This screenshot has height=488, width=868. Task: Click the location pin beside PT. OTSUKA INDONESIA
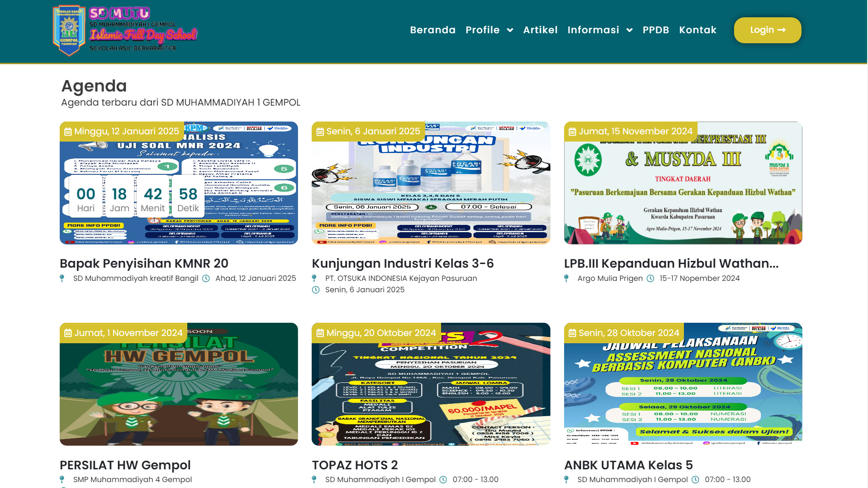(315, 278)
